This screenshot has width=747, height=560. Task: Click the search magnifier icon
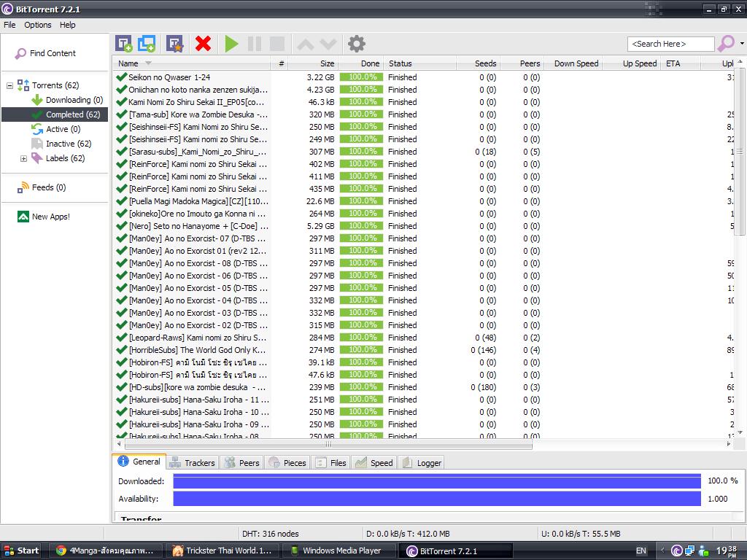point(726,44)
